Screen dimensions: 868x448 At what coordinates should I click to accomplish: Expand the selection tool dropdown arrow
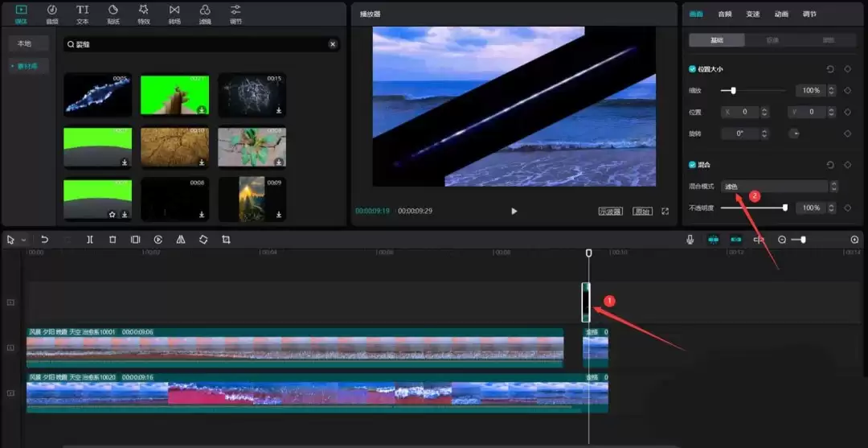point(23,240)
